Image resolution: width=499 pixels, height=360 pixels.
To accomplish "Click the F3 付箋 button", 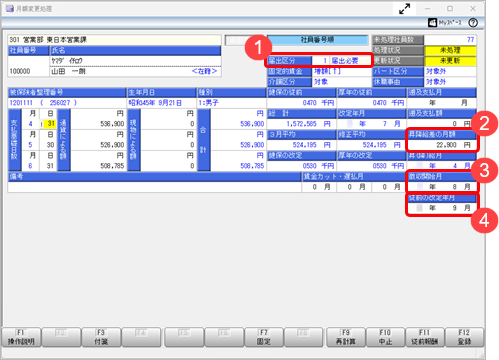I will (101, 337).
